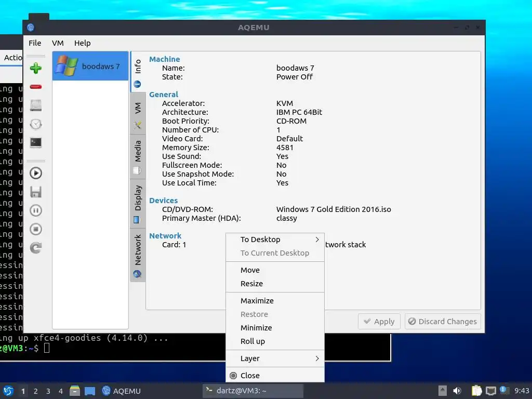The height and width of the screenshot is (399, 532).
Task: Click the AQEMU title bar window icon
Action: coord(31,28)
